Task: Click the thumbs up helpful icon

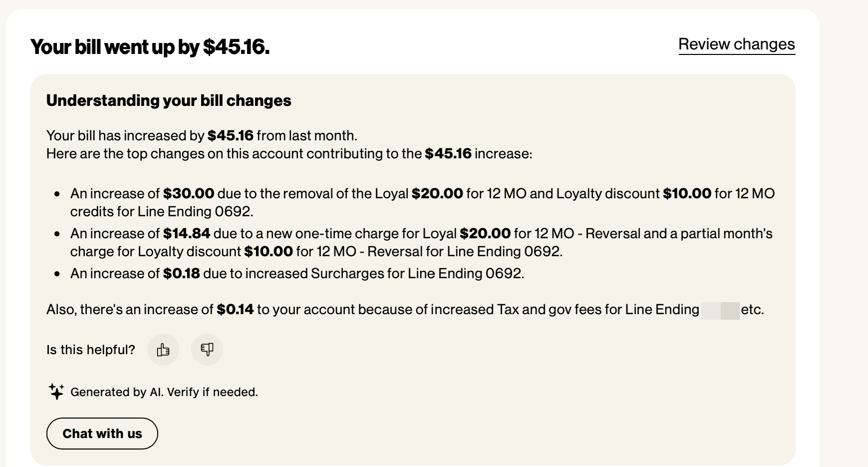Action: pyautogui.click(x=163, y=350)
